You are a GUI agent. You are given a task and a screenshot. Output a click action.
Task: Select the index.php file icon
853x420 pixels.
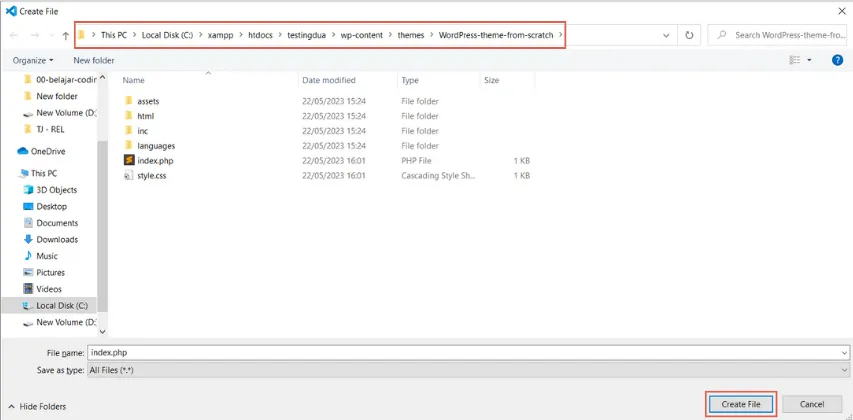point(129,160)
